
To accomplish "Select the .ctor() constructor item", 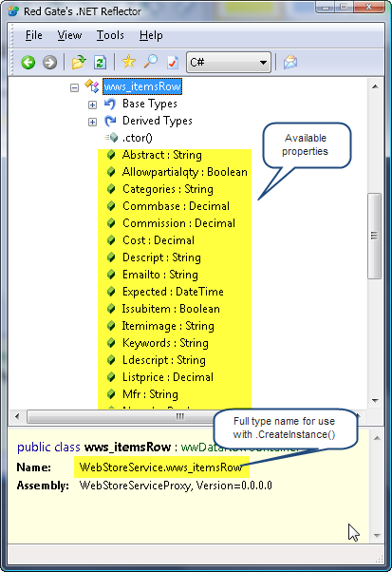I will (137, 138).
